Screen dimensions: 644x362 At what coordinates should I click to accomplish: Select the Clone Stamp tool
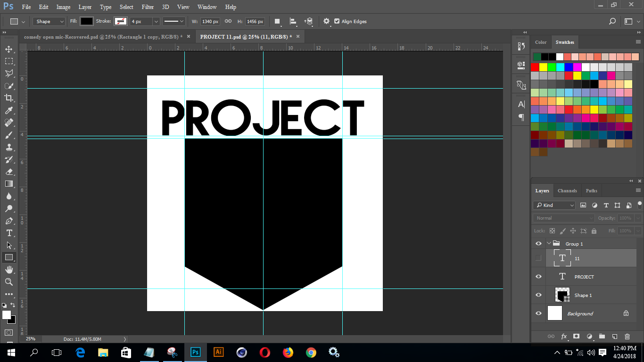click(9, 147)
